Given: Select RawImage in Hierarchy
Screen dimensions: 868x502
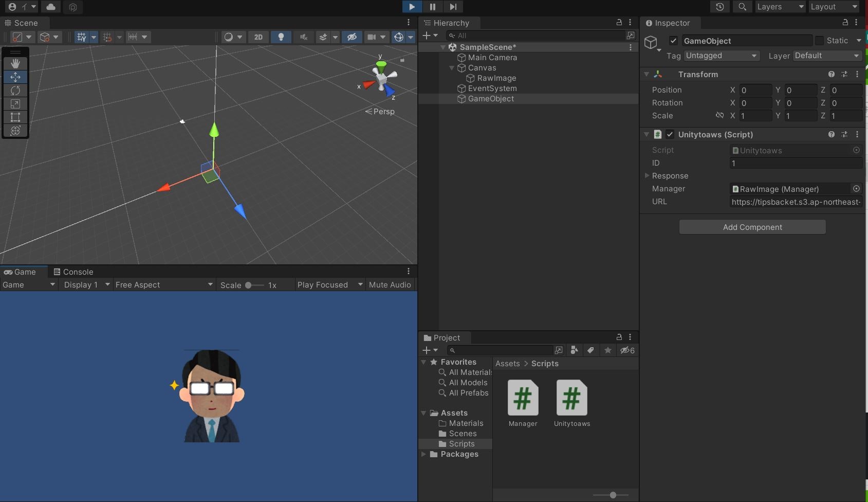Looking at the screenshot, I should pyautogui.click(x=496, y=78).
